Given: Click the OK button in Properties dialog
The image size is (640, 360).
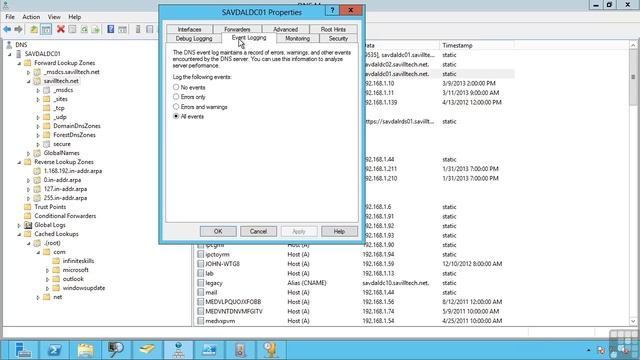Looking at the screenshot, I should tap(218, 231).
